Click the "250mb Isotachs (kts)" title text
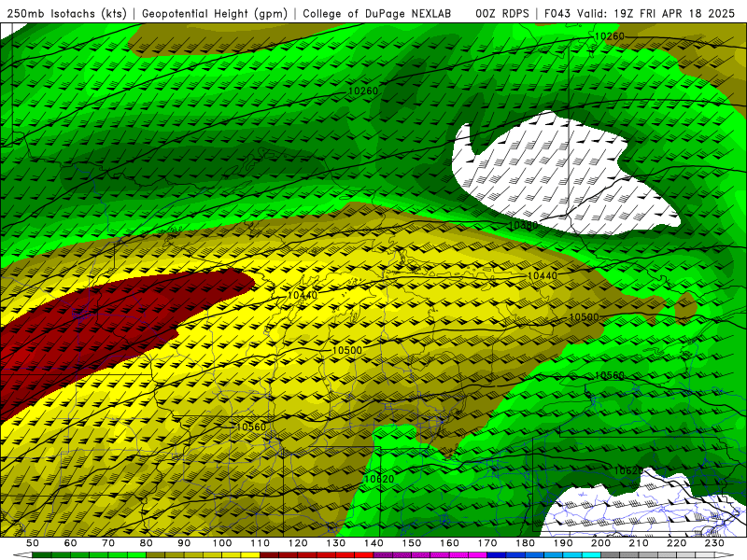This screenshot has height=560, width=747. [x=66, y=13]
